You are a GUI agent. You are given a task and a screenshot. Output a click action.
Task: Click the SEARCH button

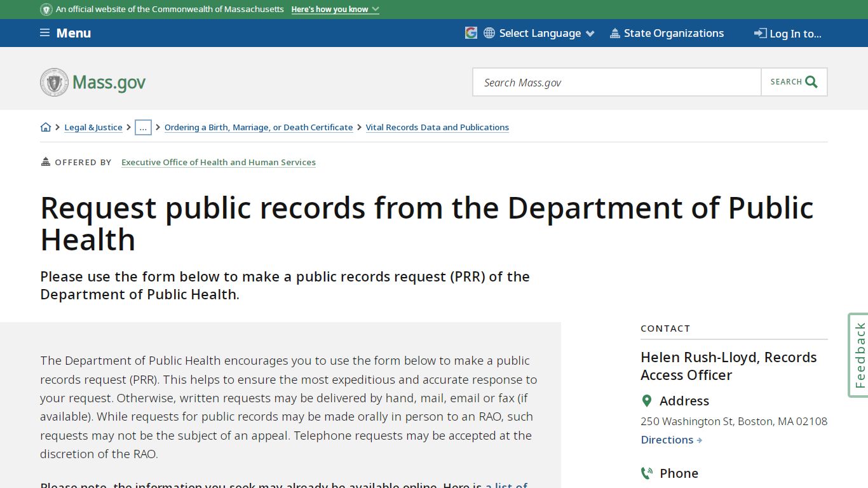point(794,82)
